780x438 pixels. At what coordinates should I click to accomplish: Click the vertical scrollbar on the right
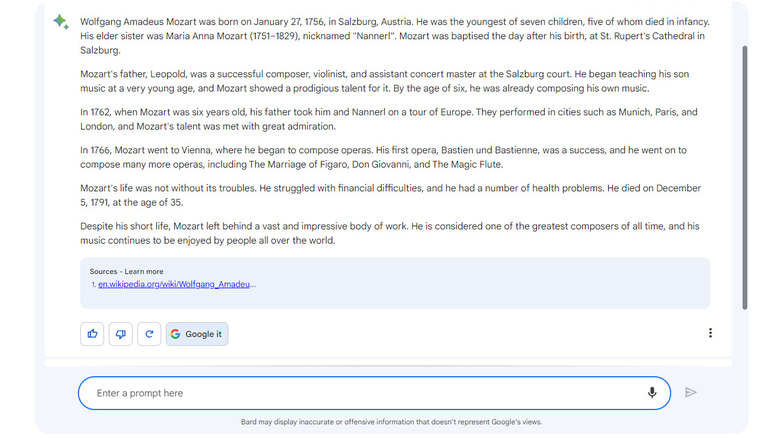tap(744, 180)
